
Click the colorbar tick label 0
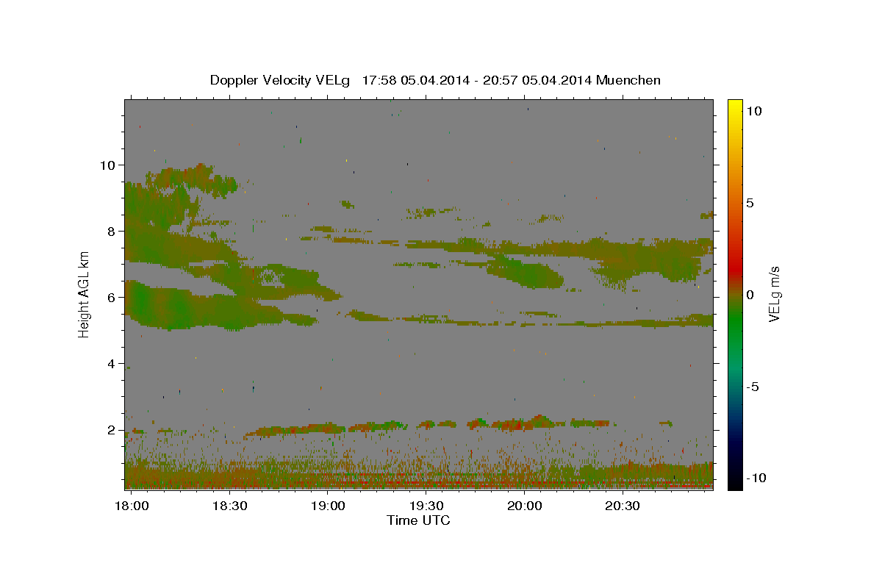pyautogui.click(x=750, y=295)
